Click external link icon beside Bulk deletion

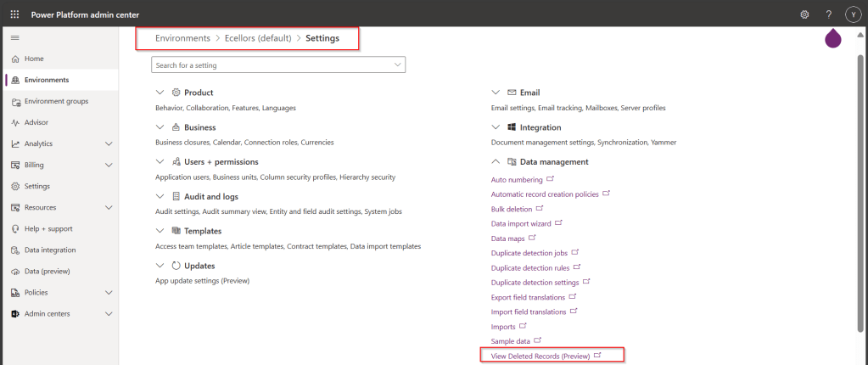540,209
